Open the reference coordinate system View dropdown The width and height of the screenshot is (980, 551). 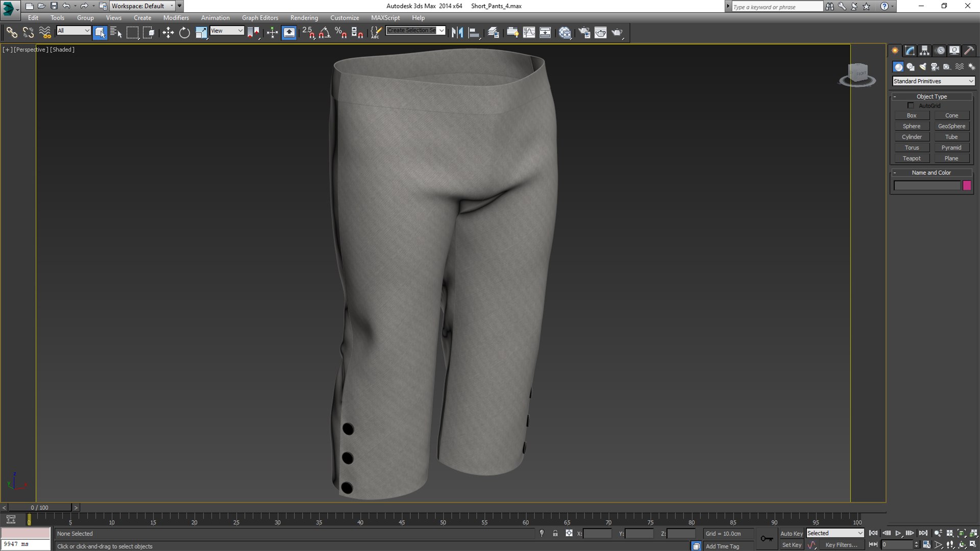coord(227,31)
